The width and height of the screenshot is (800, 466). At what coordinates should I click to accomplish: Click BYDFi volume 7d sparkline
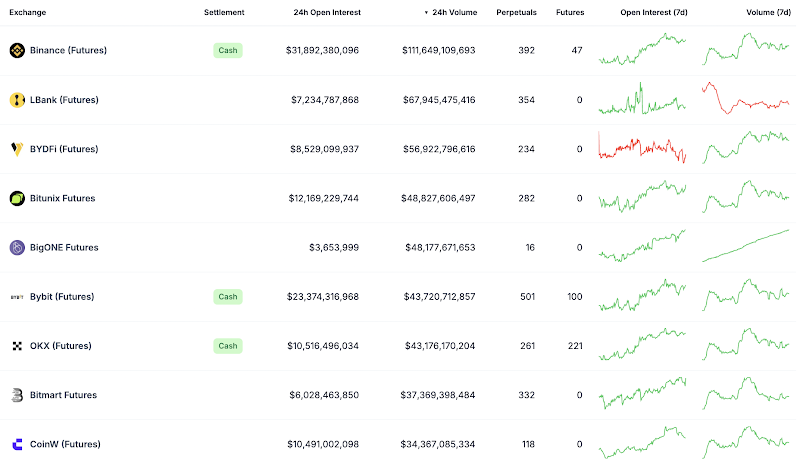click(746, 148)
